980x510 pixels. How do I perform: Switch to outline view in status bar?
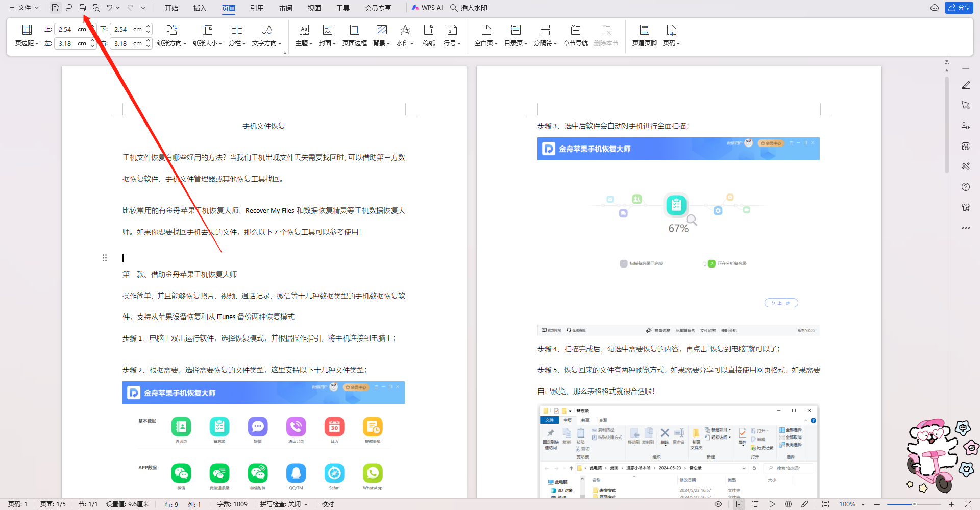755,504
